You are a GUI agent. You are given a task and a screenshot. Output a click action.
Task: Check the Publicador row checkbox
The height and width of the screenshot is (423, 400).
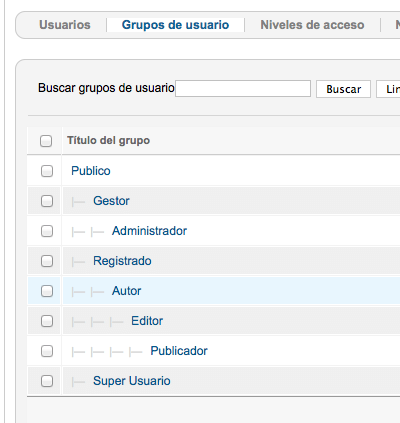47,351
